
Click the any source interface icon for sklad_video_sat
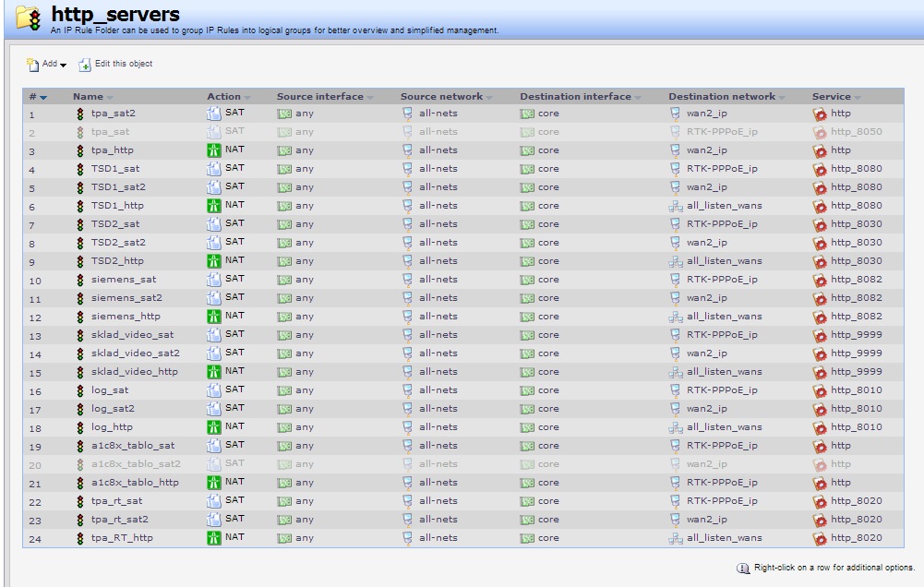pyautogui.click(x=283, y=335)
